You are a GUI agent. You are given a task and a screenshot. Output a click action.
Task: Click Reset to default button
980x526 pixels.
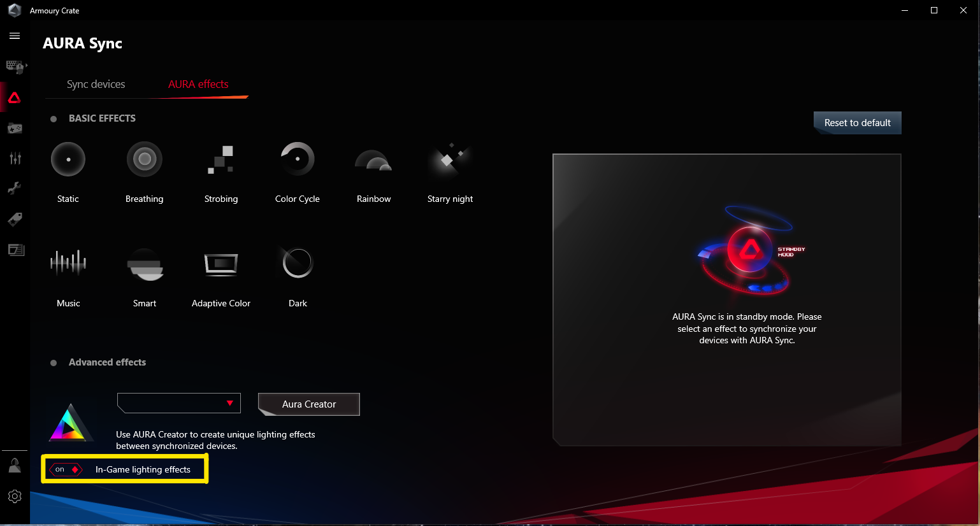(858, 123)
